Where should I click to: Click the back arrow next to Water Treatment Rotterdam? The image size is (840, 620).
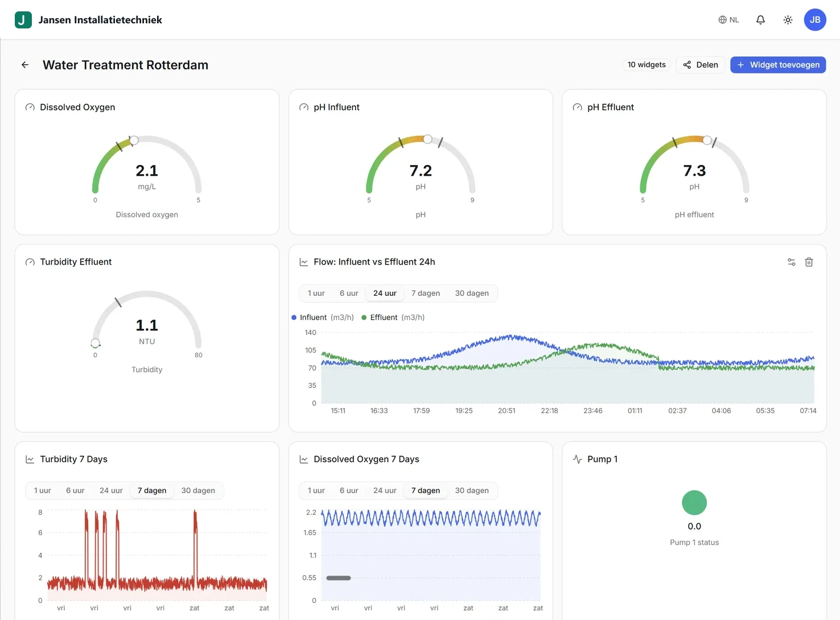25,65
